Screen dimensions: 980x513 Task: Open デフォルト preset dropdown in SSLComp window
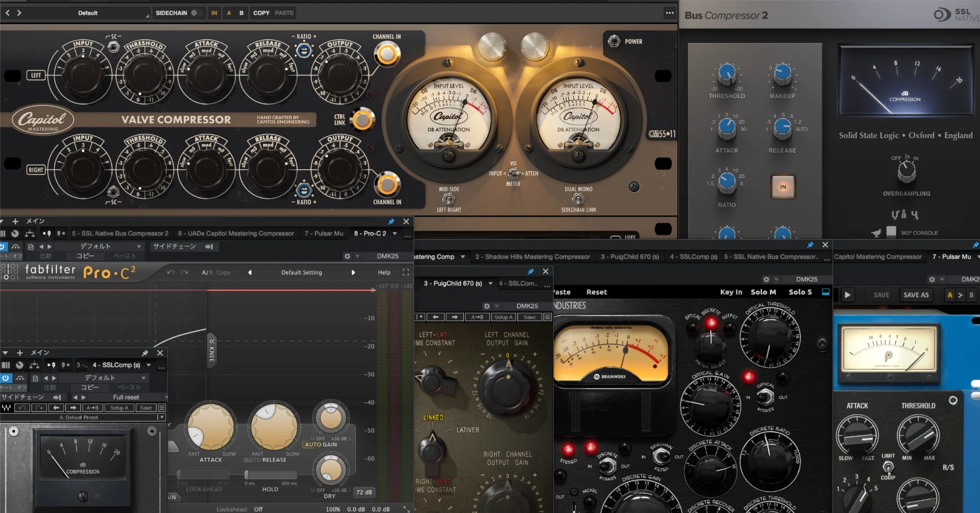pyautogui.click(x=104, y=378)
